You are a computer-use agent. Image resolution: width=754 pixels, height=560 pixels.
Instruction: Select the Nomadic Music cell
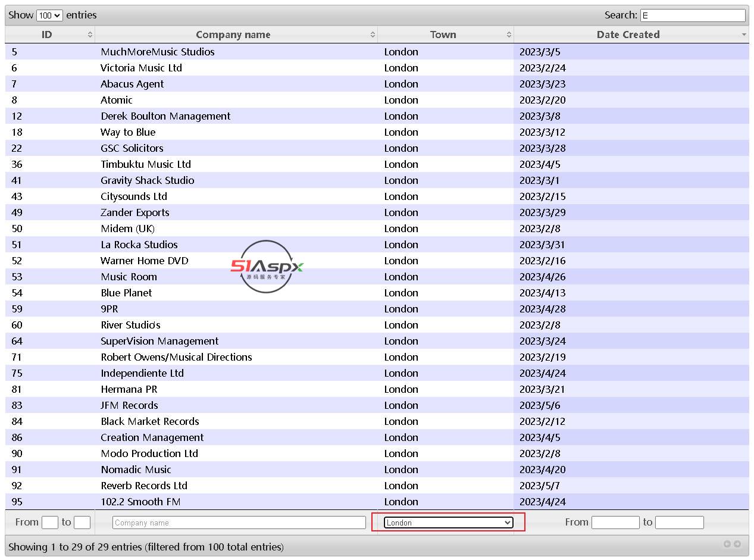136,470
